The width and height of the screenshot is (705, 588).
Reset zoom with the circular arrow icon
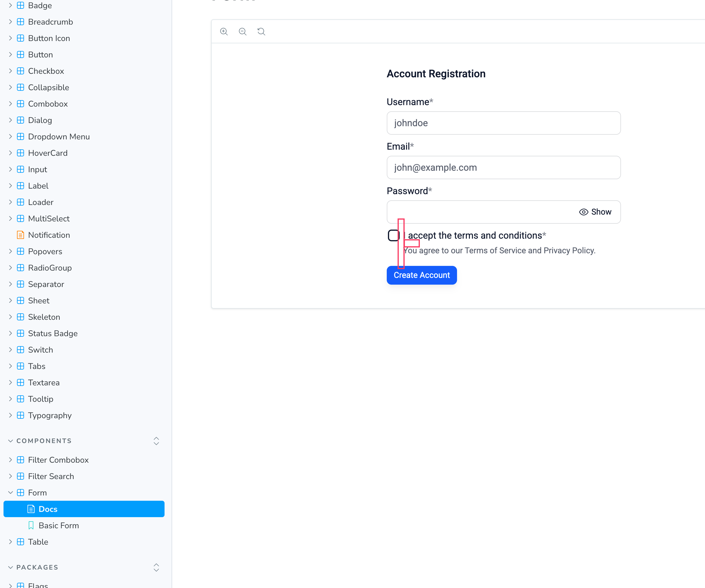[261, 32]
